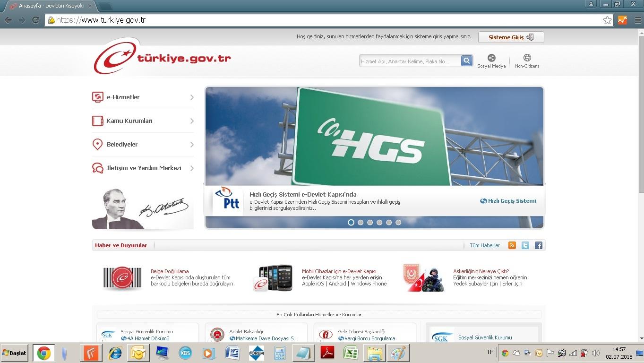Select the Anasayfa browser tab

[50, 6]
